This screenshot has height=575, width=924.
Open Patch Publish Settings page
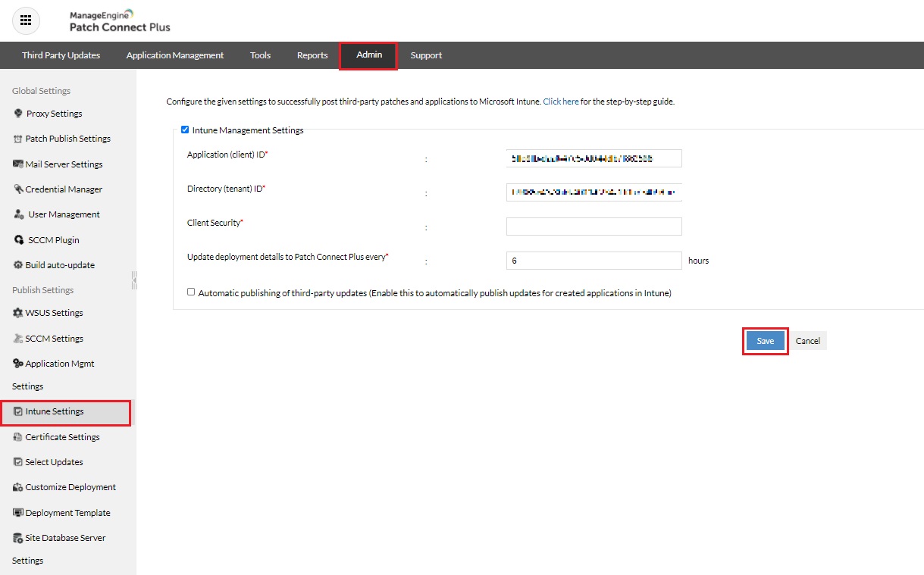tap(67, 139)
